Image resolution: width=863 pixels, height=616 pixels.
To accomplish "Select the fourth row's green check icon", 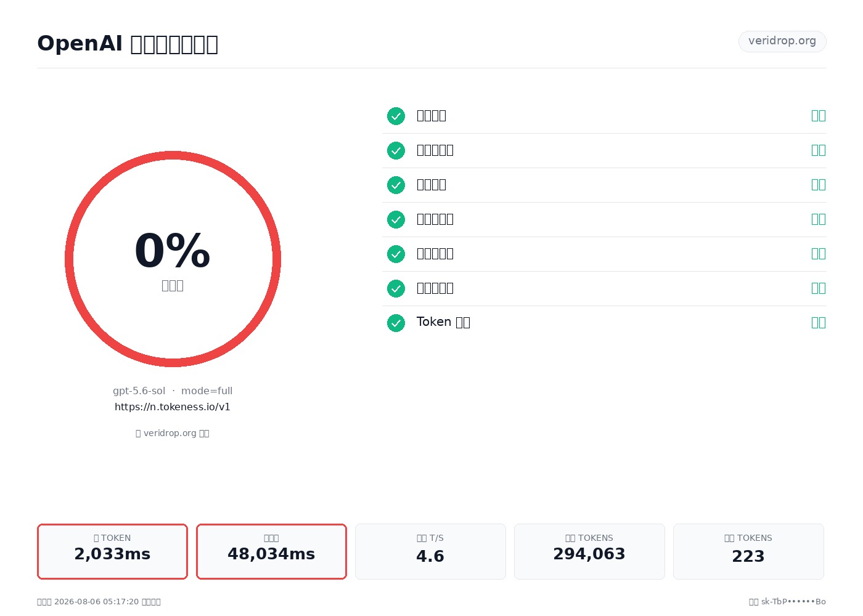I will (x=396, y=219).
